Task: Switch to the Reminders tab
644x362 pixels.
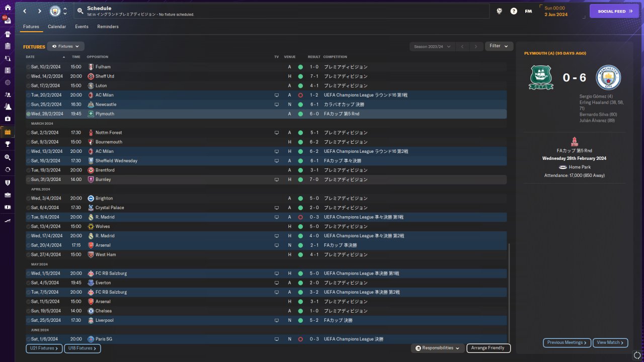Action: pyautogui.click(x=108, y=27)
